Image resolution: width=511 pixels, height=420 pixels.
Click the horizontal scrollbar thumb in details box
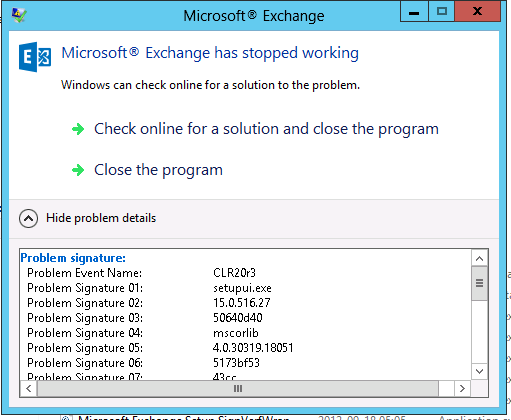[238, 389]
